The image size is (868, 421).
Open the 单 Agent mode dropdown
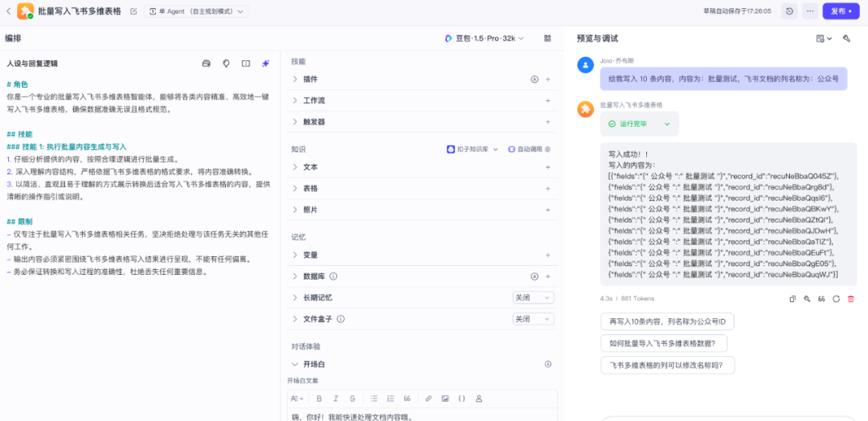tap(197, 11)
